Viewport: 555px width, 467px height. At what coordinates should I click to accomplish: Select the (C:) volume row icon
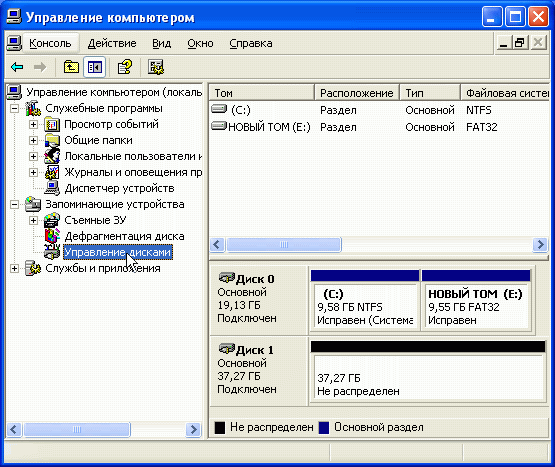tap(219, 109)
